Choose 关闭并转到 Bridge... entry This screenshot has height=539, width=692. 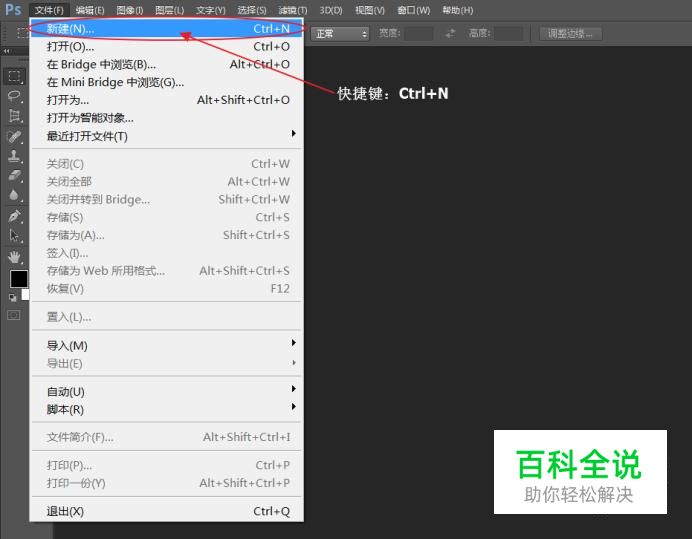point(167,200)
